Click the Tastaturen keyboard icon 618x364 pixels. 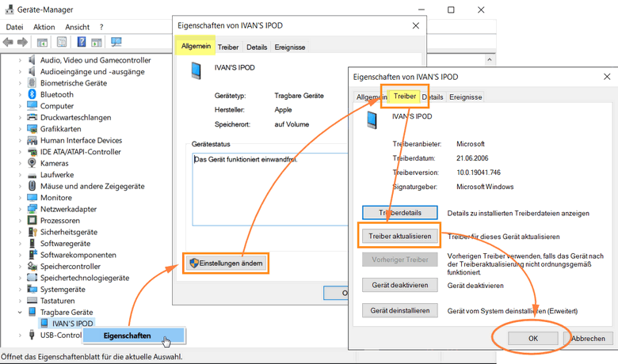pos(32,301)
